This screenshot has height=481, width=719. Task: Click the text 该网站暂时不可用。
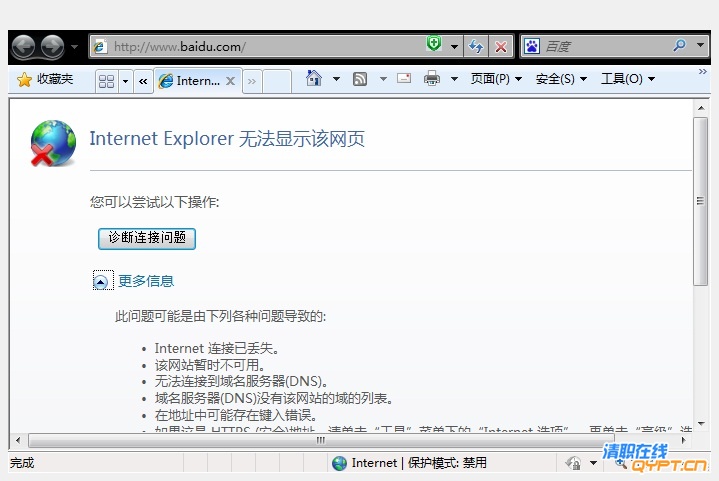point(210,365)
